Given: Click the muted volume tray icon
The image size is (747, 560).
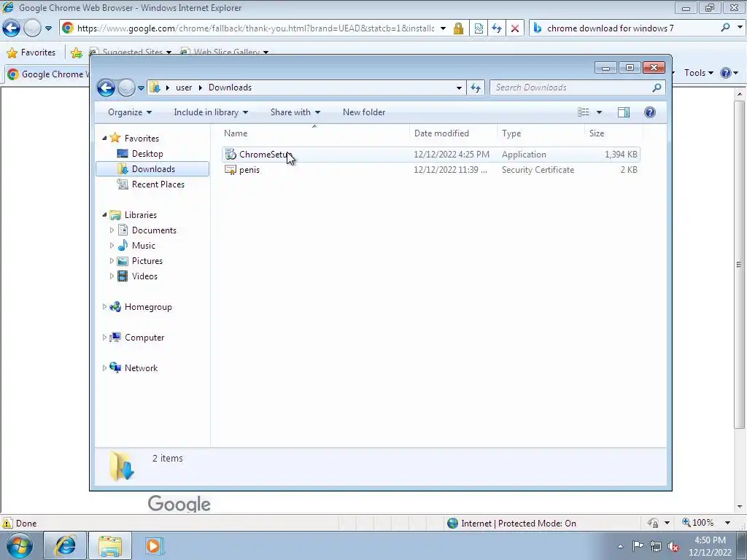Looking at the screenshot, I should pos(673,547).
